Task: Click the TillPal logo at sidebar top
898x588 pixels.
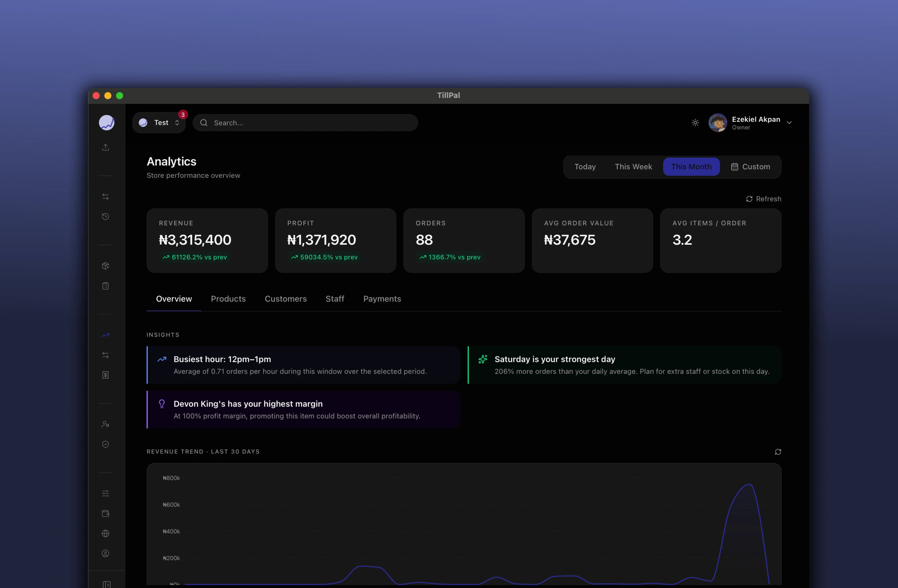Action: (x=106, y=123)
